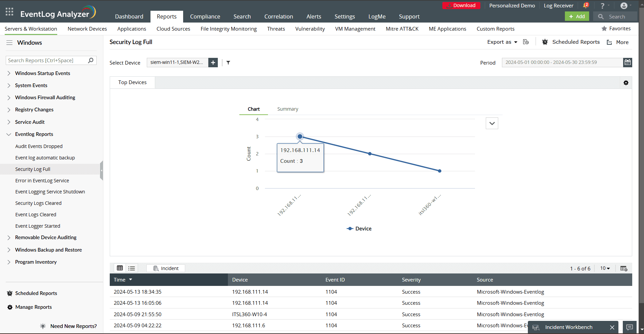Click the green Add button

[577, 16]
